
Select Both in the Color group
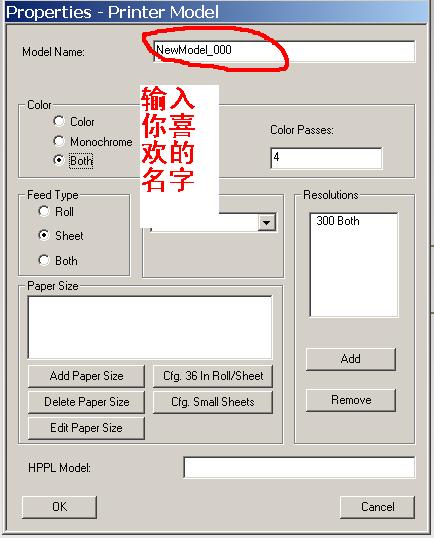tap(59, 160)
